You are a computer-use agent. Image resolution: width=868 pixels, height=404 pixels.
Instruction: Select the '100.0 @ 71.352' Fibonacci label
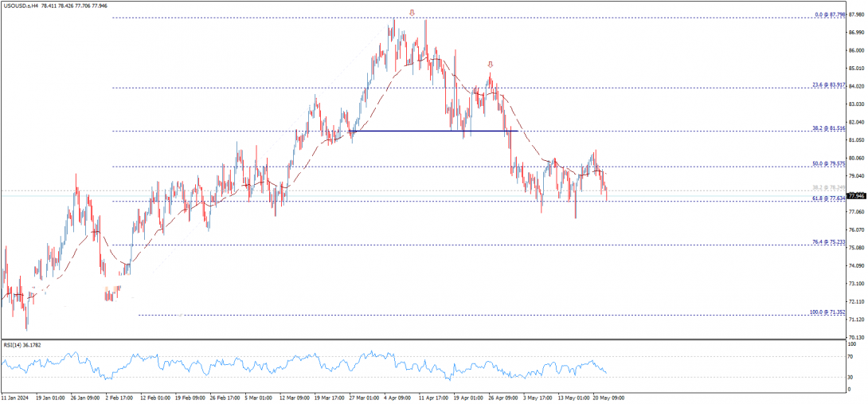click(x=827, y=312)
